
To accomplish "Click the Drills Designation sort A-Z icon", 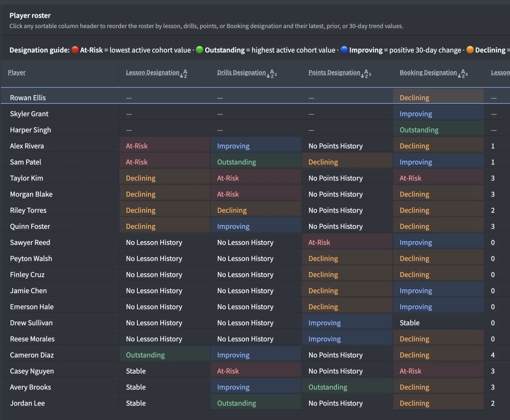I will coord(272,73).
